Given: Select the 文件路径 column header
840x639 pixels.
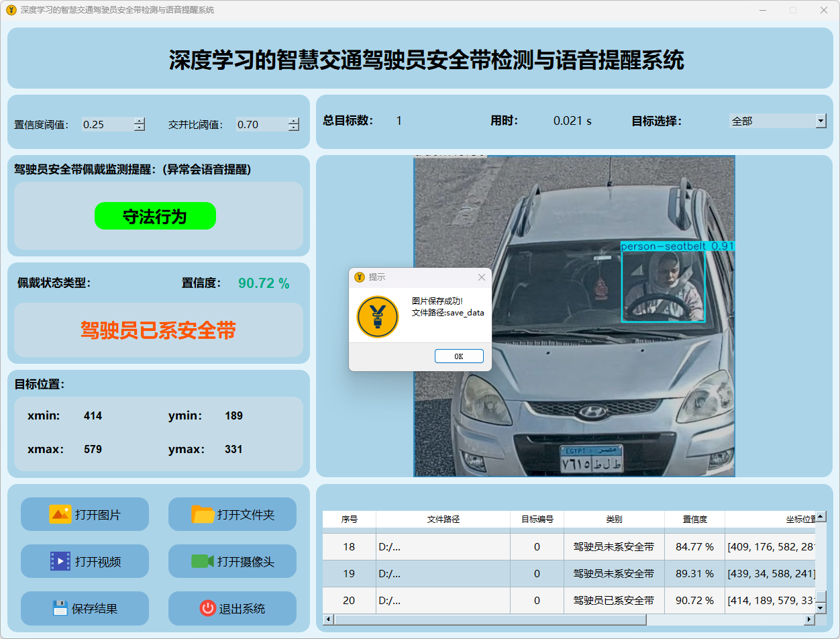Looking at the screenshot, I should [x=443, y=519].
